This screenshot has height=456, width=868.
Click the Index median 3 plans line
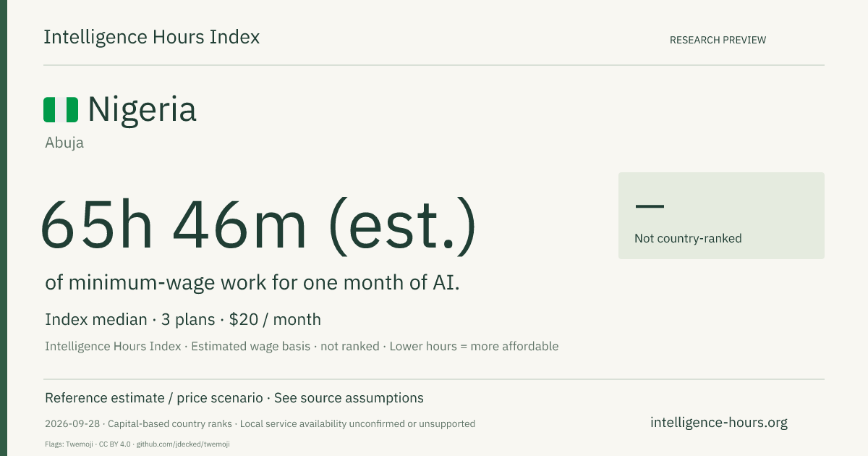[x=183, y=319]
